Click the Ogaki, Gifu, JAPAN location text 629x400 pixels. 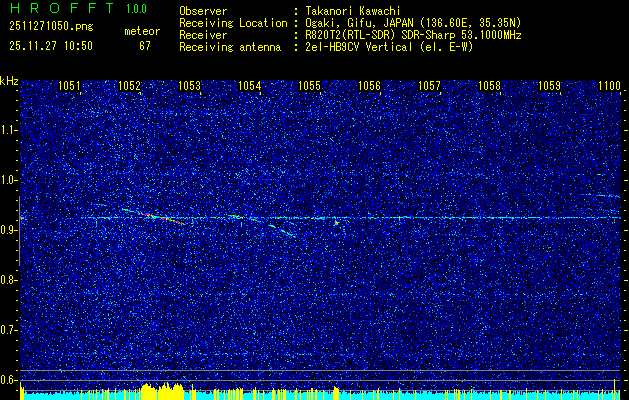click(413, 23)
